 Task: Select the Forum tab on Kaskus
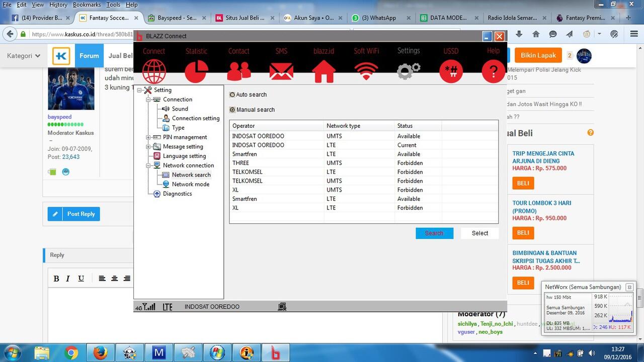point(89,56)
